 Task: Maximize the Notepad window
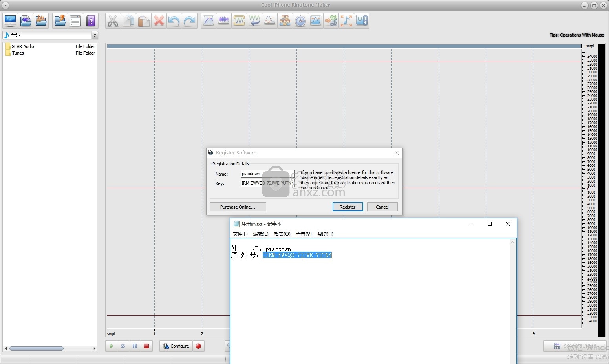point(490,224)
